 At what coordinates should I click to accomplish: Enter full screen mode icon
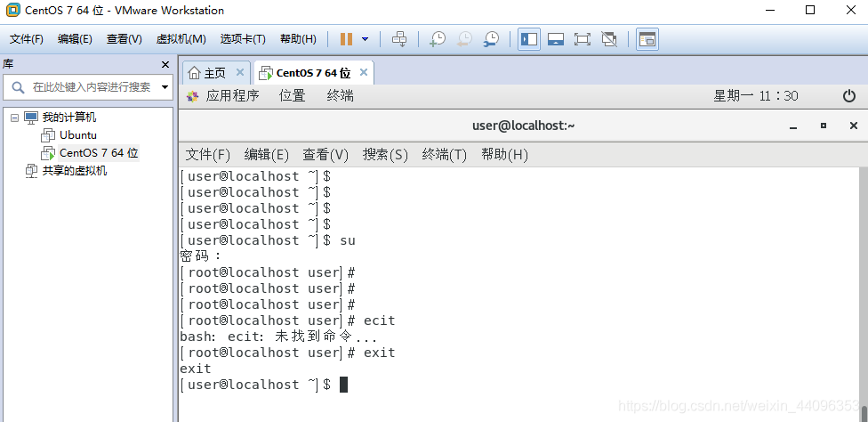(x=583, y=39)
